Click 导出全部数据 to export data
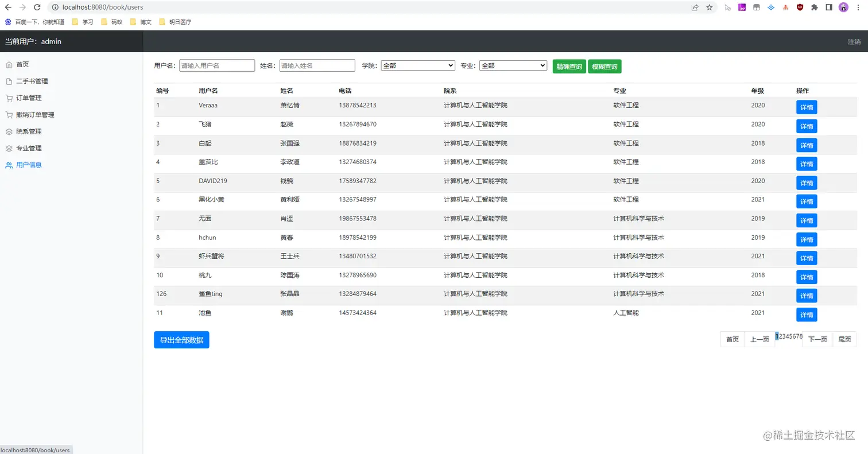The image size is (868, 454). click(181, 340)
